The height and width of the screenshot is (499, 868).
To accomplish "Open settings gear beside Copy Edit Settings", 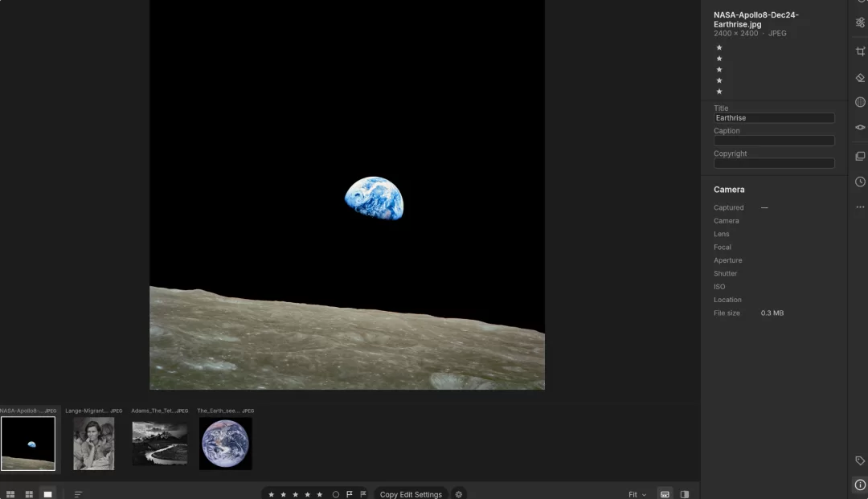I will (458, 494).
